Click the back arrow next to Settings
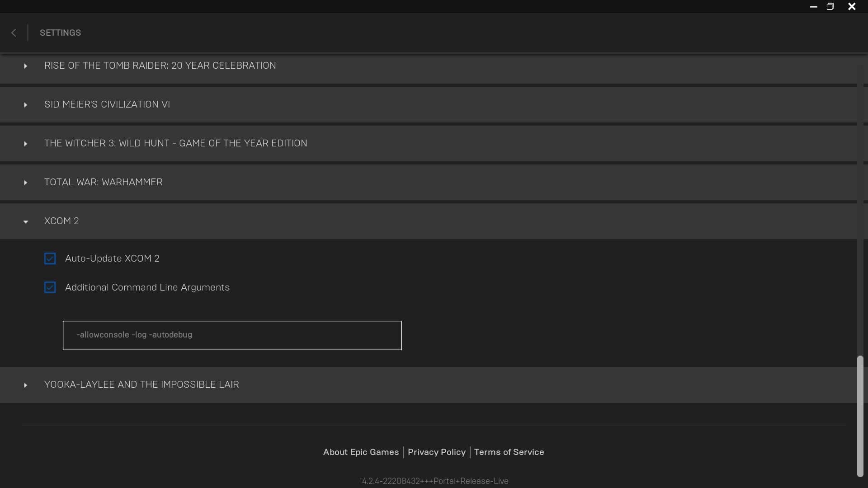Screen dimensions: 868x488 14,33
